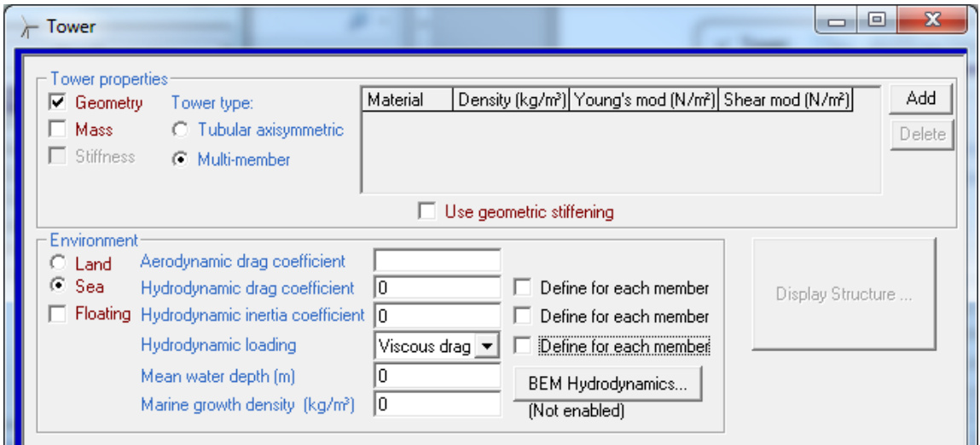The width and height of the screenshot is (980, 445).
Task: Focus the Mean water depth input
Action: point(437,375)
